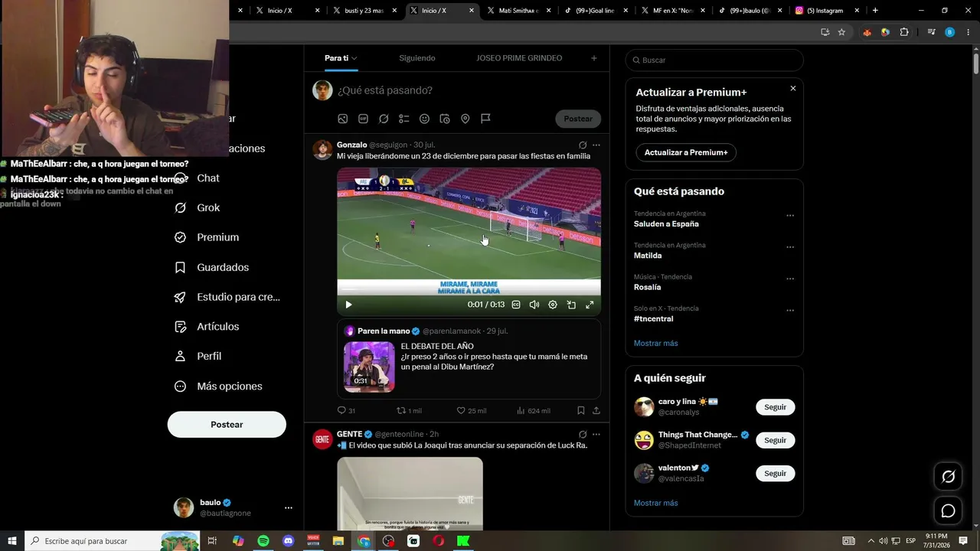Attach a GIF to the post

(x=363, y=119)
